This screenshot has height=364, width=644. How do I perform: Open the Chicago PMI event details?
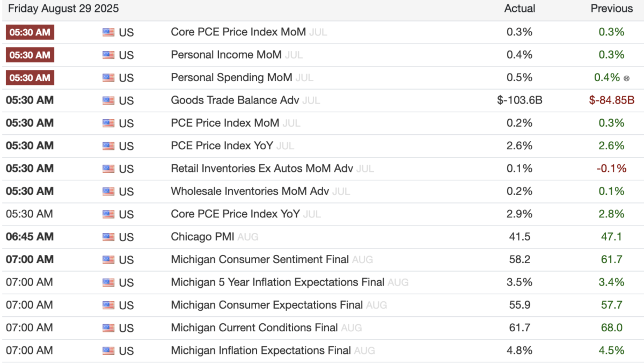(x=203, y=237)
